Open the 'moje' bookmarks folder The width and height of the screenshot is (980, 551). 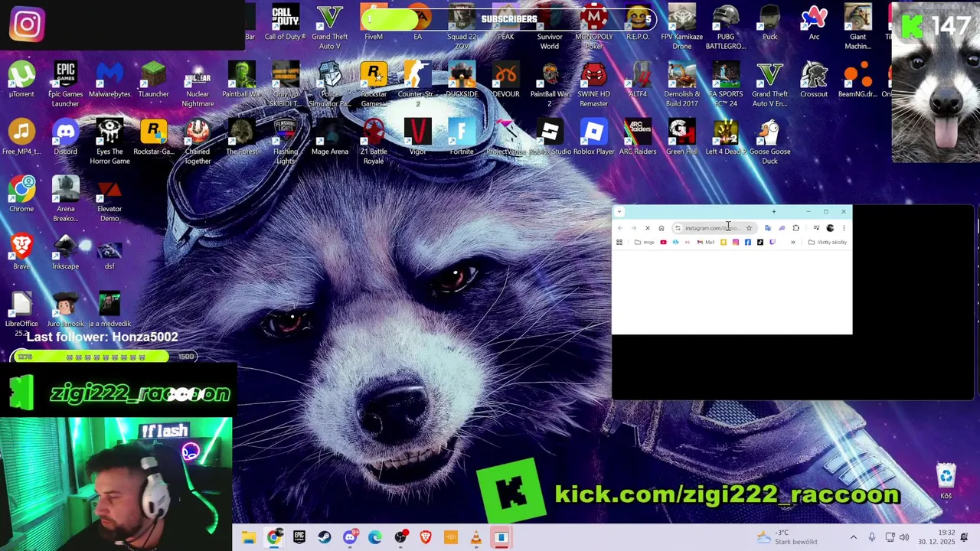point(644,243)
